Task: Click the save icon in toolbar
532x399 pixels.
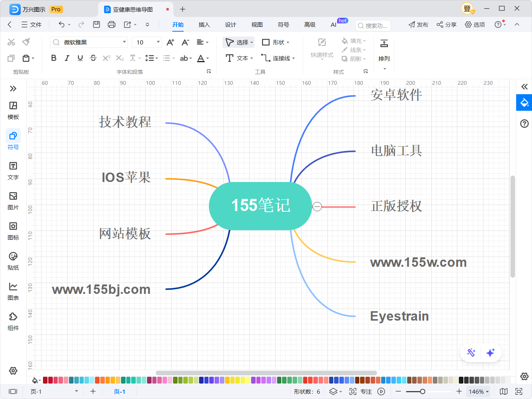Action: pos(97,24)
